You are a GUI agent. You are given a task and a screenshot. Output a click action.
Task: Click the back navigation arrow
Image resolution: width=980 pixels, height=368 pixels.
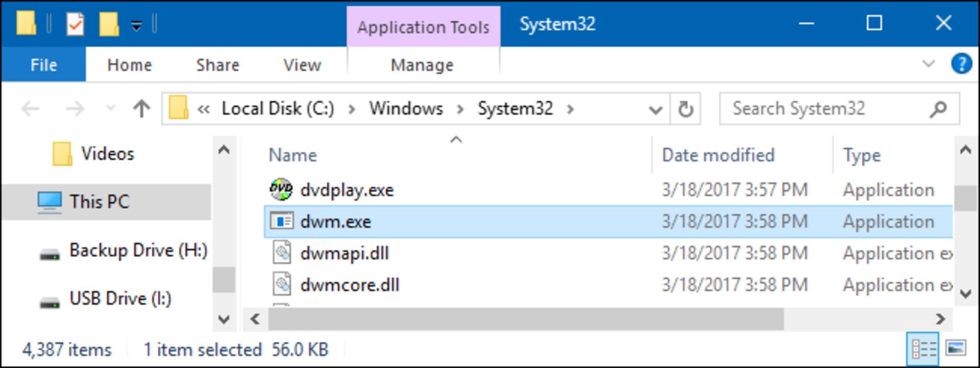31,108
